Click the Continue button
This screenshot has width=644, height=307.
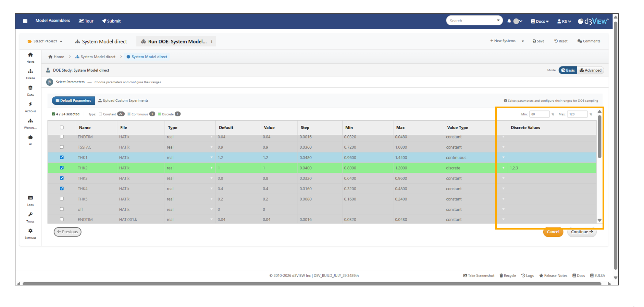click(x=582, y=232)
